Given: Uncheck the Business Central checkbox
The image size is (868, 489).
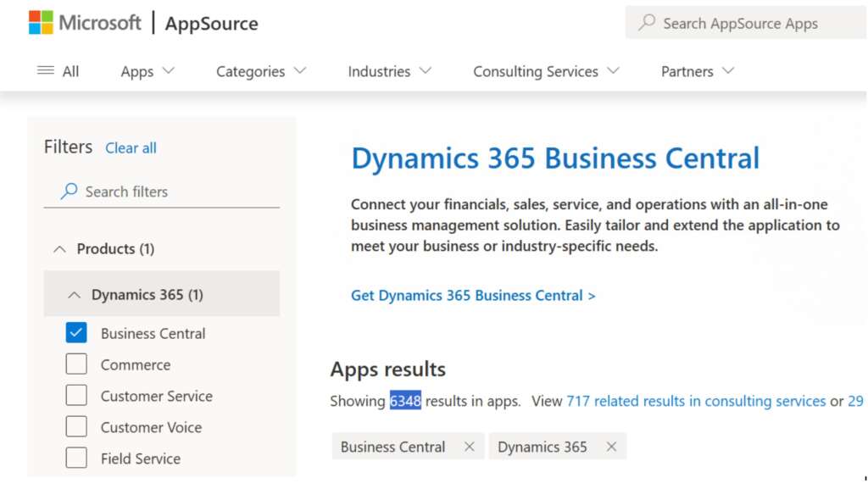Looking at the screenshot, I should pos(76,333).
